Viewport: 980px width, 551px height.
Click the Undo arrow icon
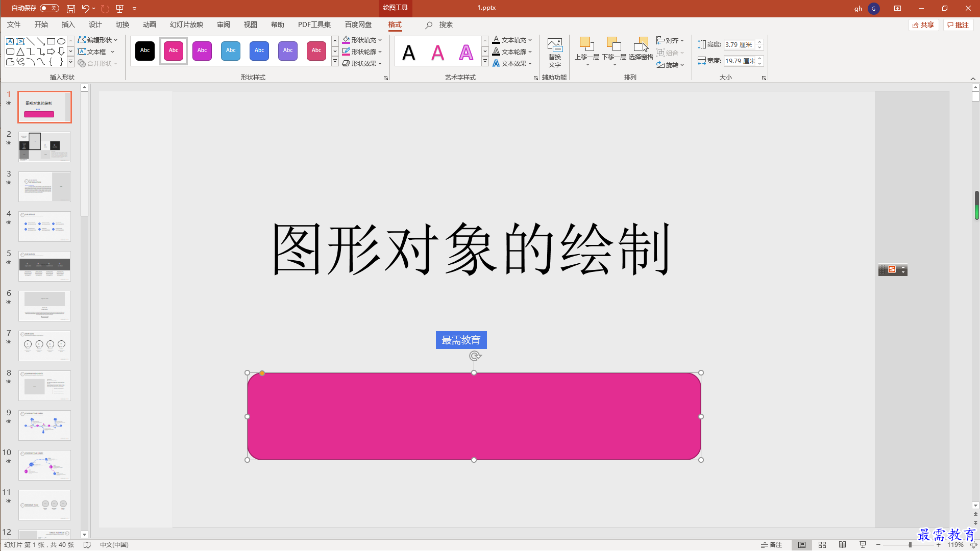point(85,9)
